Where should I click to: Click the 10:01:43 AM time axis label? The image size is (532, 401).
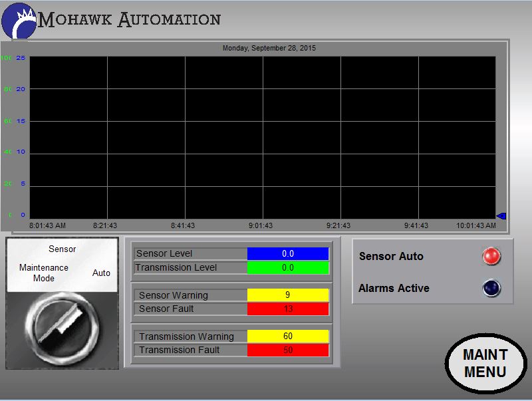click(476, 225)
